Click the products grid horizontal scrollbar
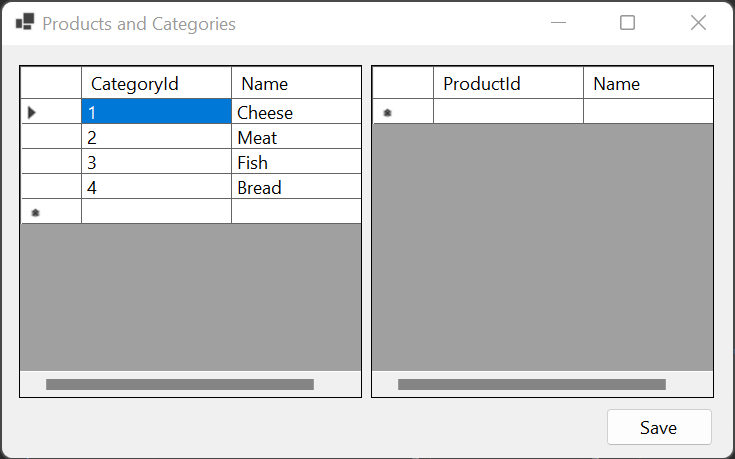This screenshot has height=459, width=735. tap(532, 384)
